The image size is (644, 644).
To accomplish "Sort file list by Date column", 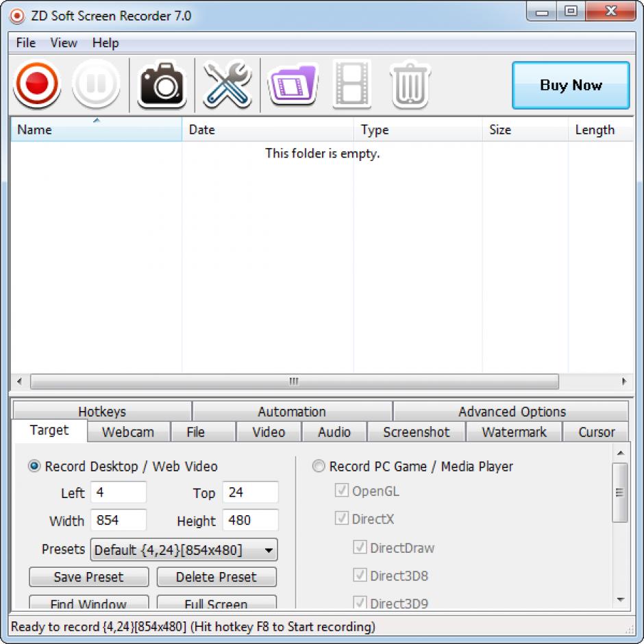I will click(x=267, y=129).
